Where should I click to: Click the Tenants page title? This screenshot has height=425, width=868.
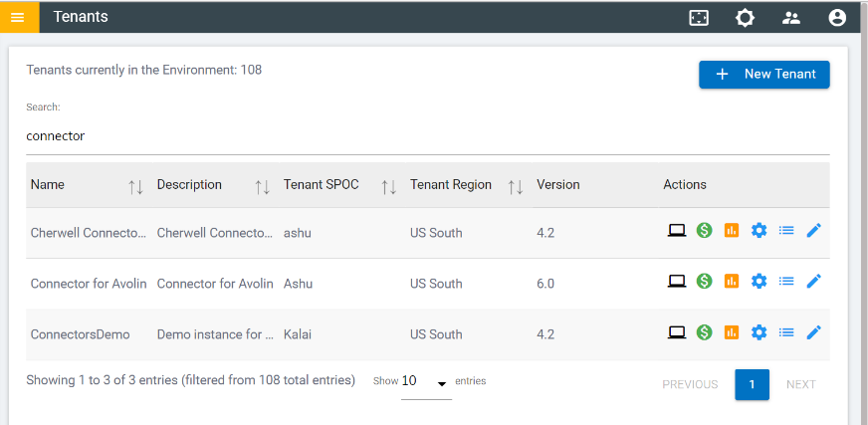(81, 17)
